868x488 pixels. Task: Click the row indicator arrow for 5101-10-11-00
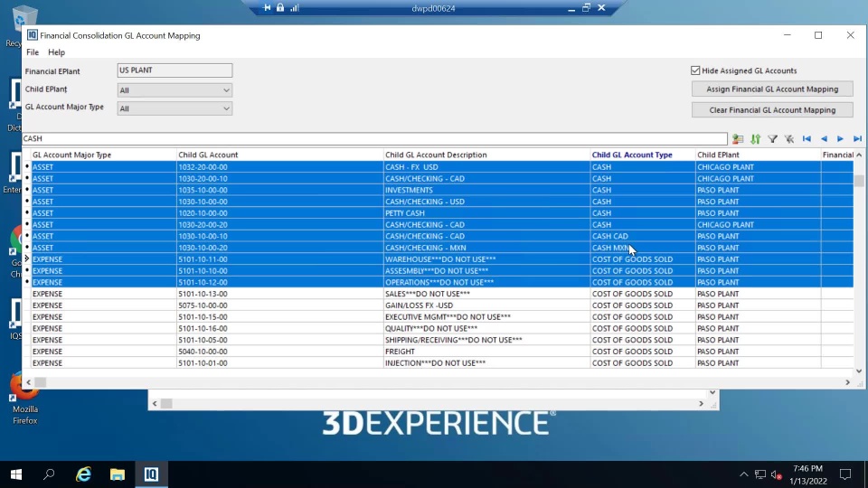26,259
